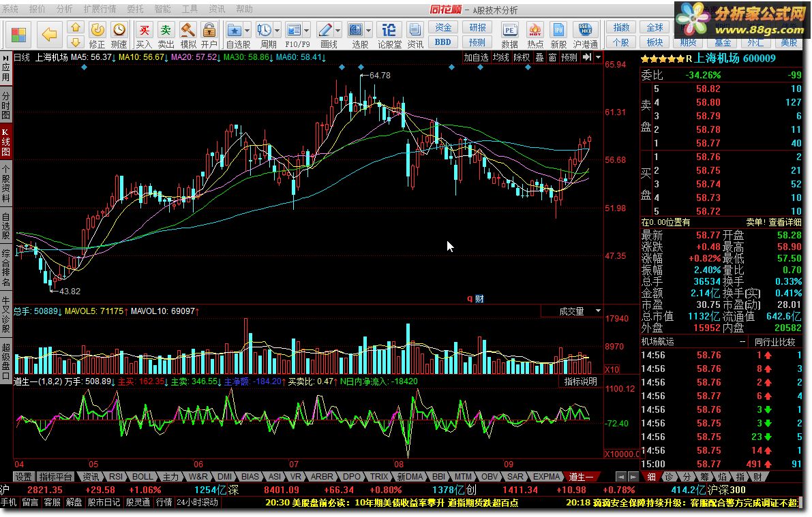Screen dimensions: 812x517
Task: Click the 周期 clock icon
Action: coord(264,30)
